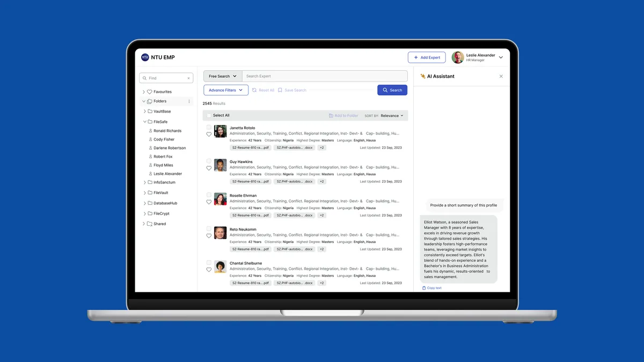This screenshot has width=644, height=362.
Task: Show Roselle Ehrman's +2 more attachments
Action: tap(322, 215)
